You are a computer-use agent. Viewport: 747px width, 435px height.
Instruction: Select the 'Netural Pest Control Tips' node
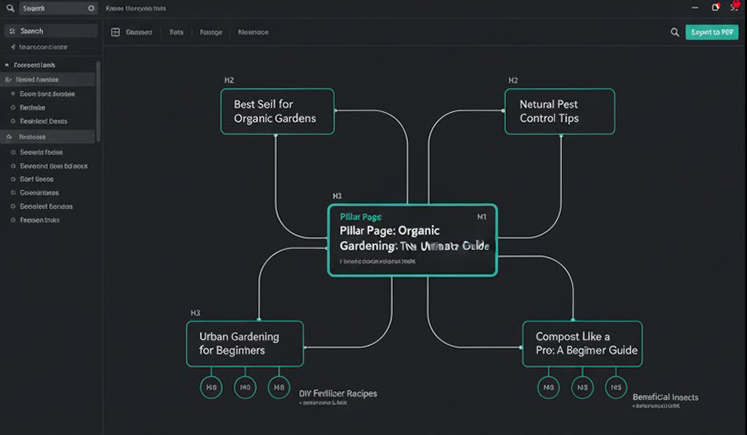pos(560,111)
